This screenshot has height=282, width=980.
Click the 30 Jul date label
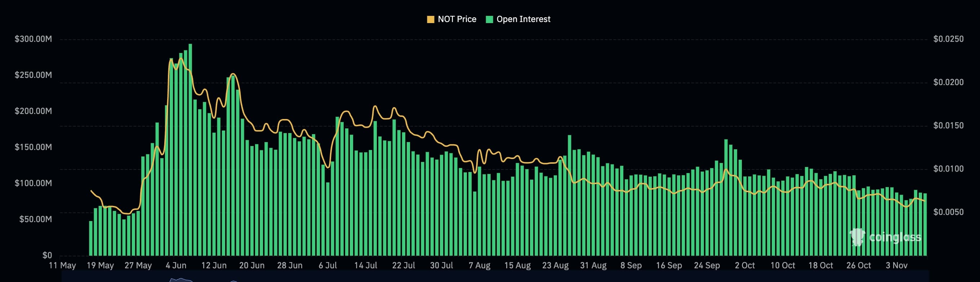pyautogui.click(x=442, y=266)
